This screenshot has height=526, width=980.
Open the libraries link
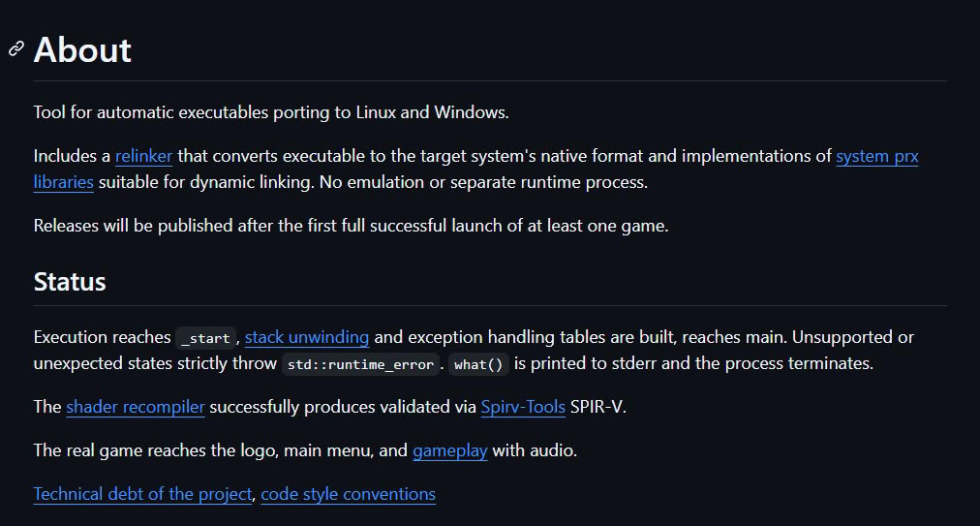(63, 182)
